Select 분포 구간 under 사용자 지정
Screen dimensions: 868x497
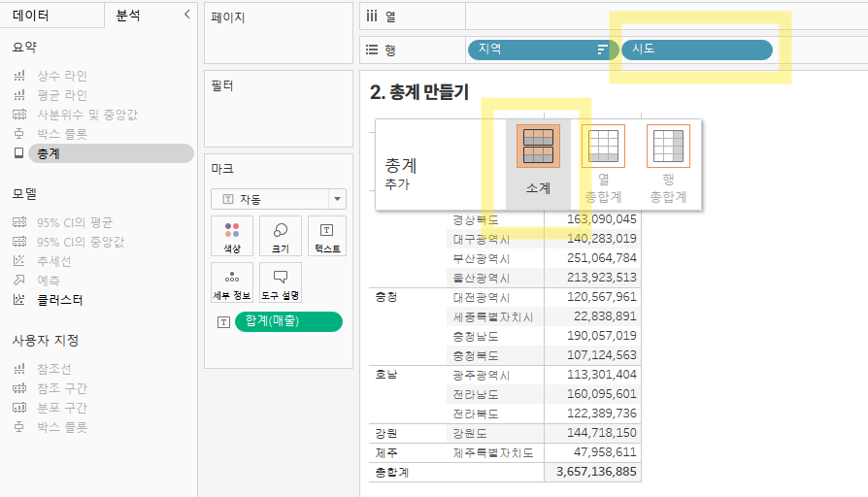coord(62,408)
